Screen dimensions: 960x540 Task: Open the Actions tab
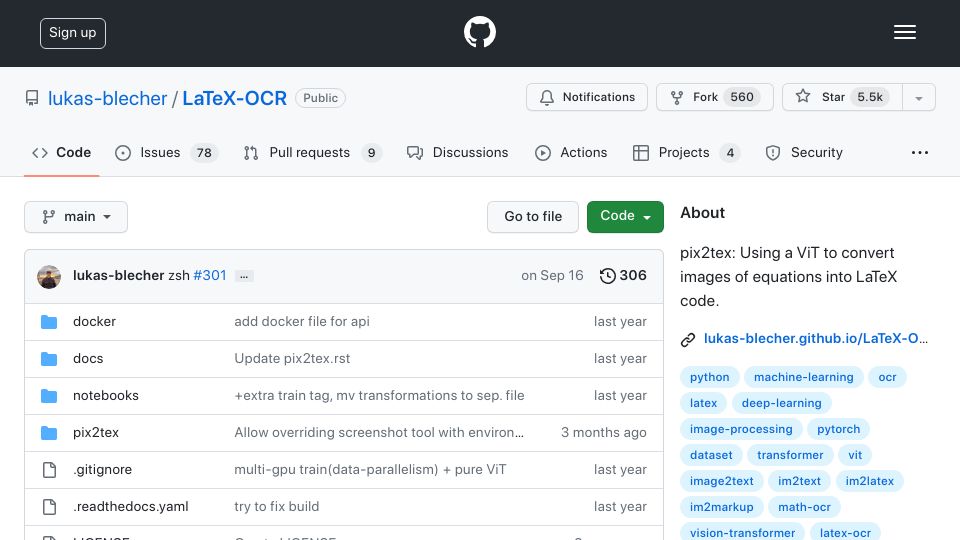pyautogui.click(x=571, y=152)
